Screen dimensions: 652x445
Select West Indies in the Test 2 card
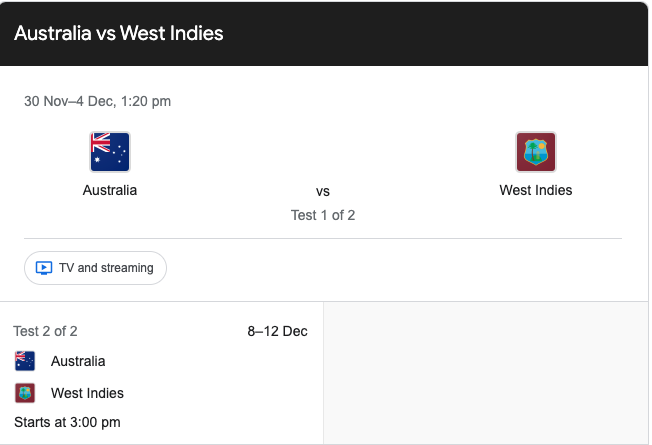pyautogui.click(x=87, y=393)
